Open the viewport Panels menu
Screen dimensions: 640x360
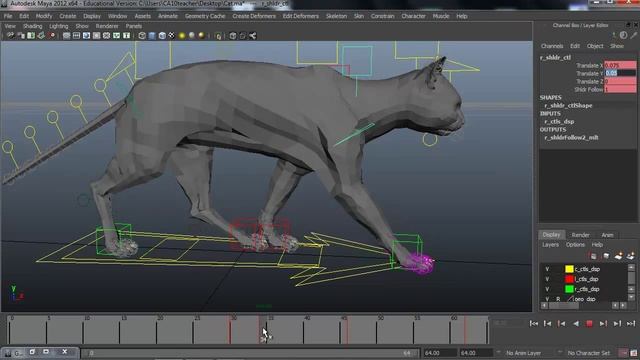click(x=133, y=26)
